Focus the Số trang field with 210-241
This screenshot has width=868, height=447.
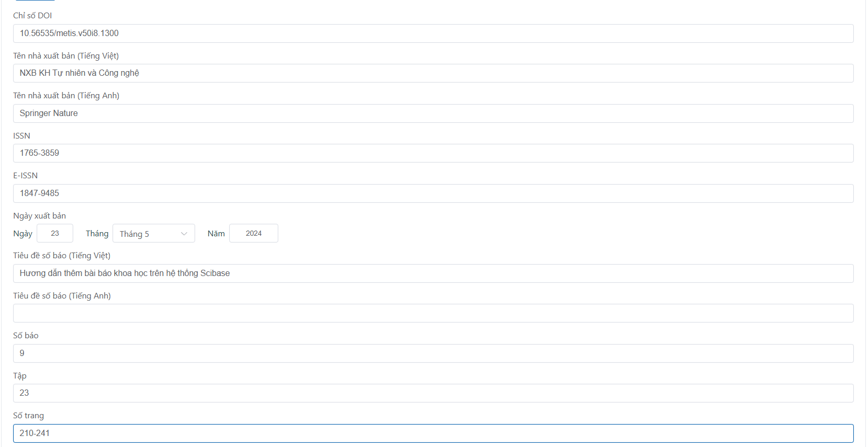point(433,433)
